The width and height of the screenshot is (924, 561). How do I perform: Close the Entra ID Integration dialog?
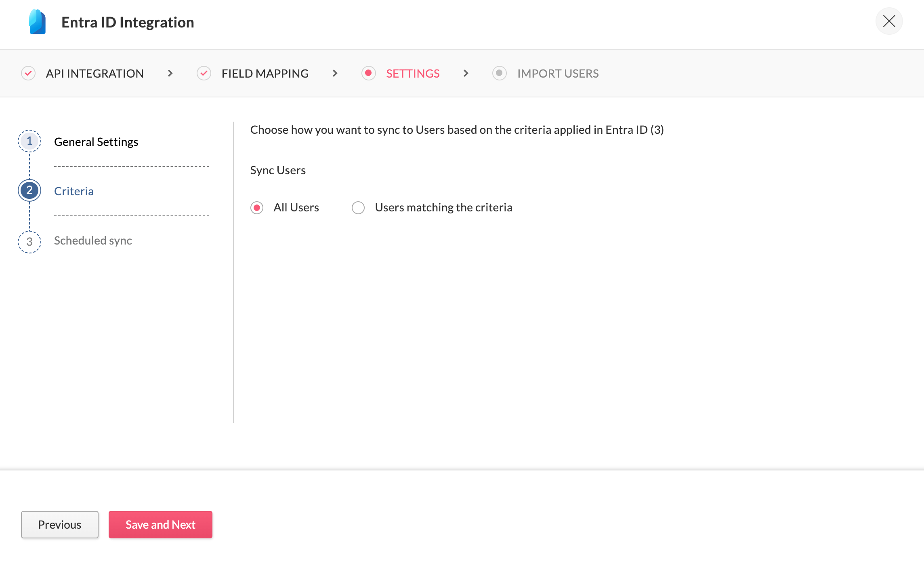point(889,21)
